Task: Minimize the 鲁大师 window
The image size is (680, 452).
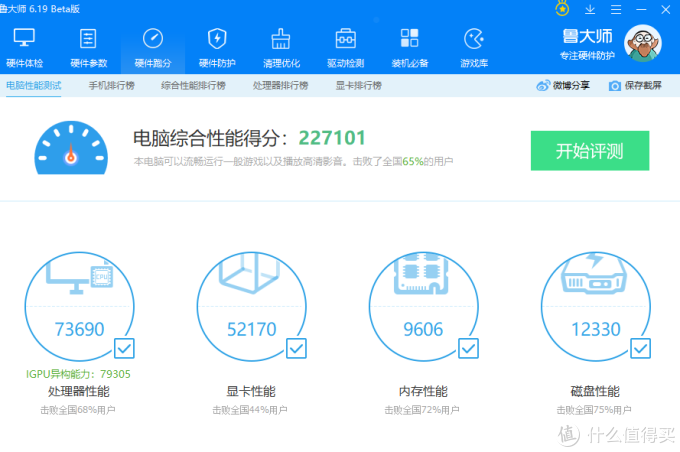Action: (x=641, y=9)
